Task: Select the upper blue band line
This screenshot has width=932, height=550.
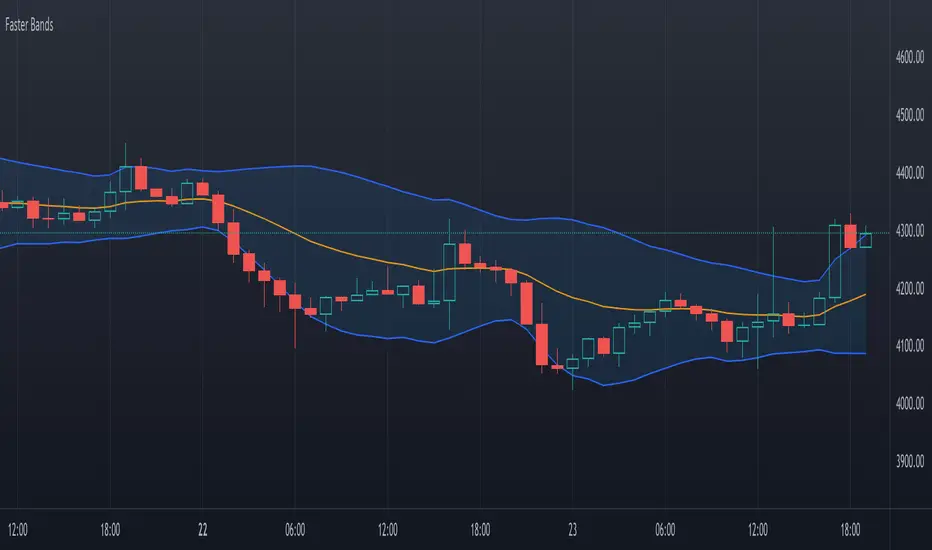Action: [300, 166]
